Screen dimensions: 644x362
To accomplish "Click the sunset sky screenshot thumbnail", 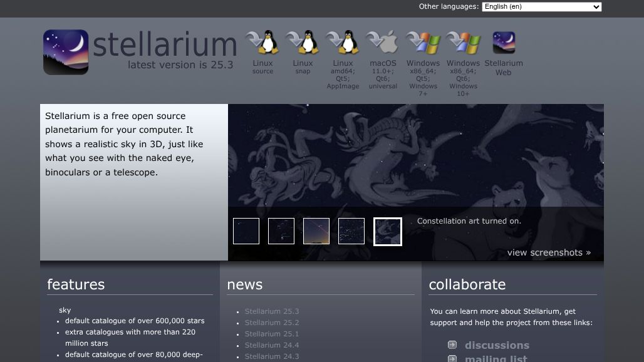I will pyautogui.click(x=316, y=231).
